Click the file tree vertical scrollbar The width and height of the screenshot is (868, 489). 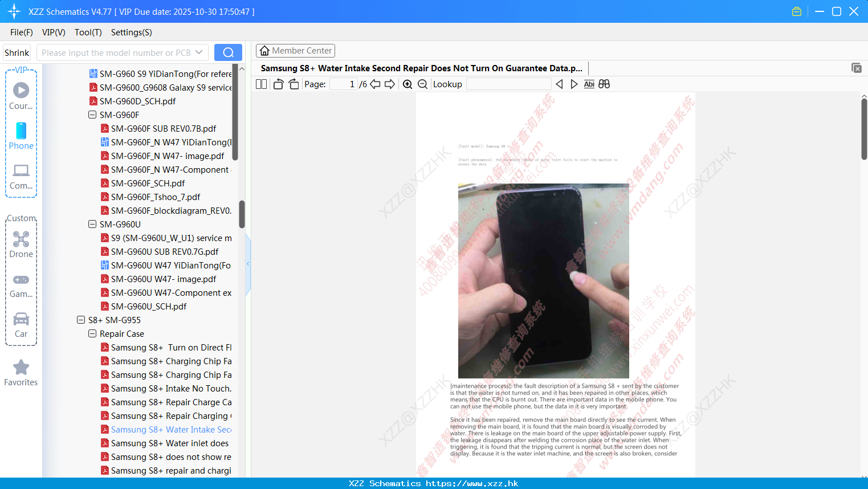242,214
